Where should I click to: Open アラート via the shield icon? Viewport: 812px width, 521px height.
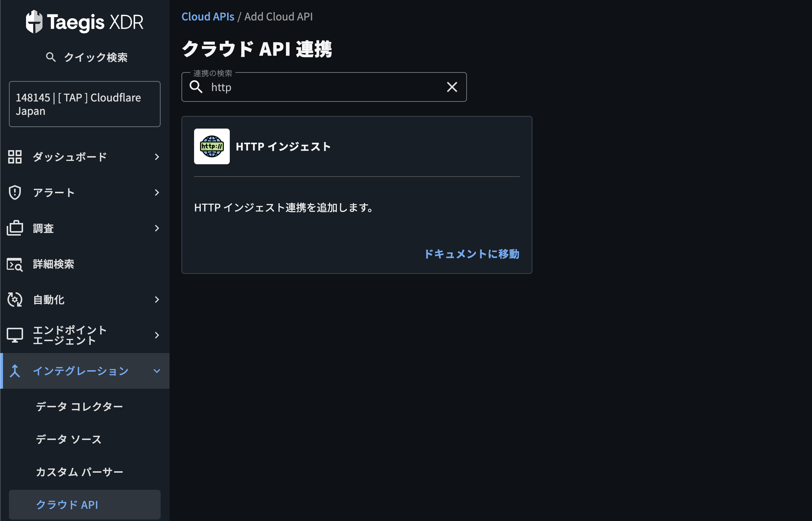click(x=15, y=192)
